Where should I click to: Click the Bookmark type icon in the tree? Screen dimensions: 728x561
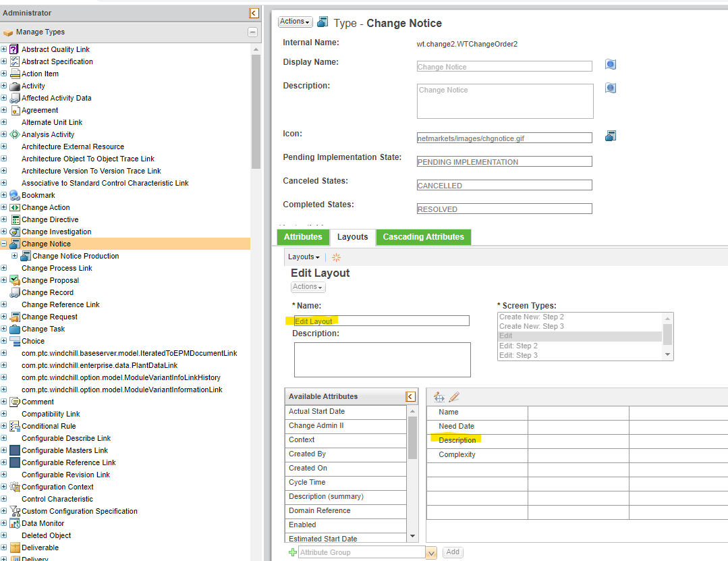[15, 195]
